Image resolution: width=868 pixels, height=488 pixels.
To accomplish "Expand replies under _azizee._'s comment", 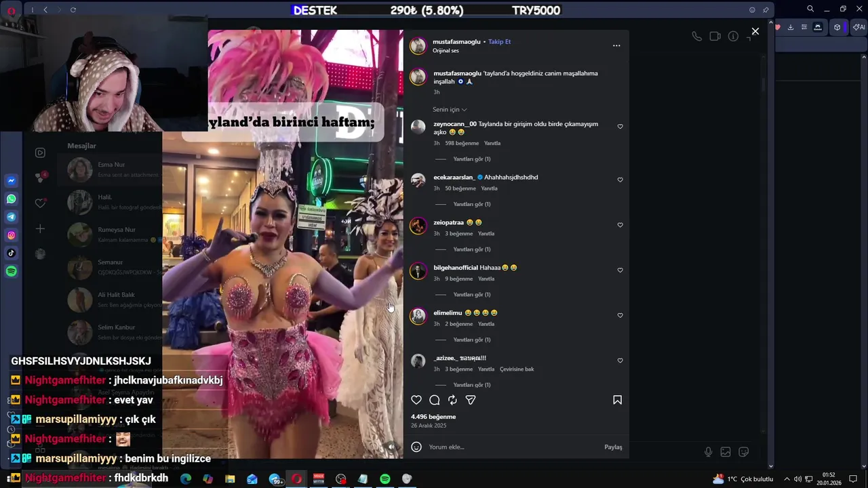I will click(471, 385).
